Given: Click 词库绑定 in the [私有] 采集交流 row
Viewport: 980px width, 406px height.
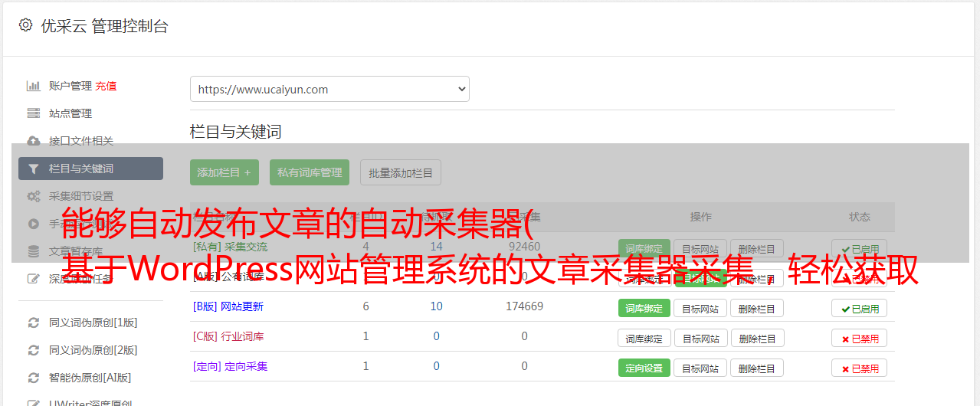Looking at the screenshot, I should [x=644, y=249].
